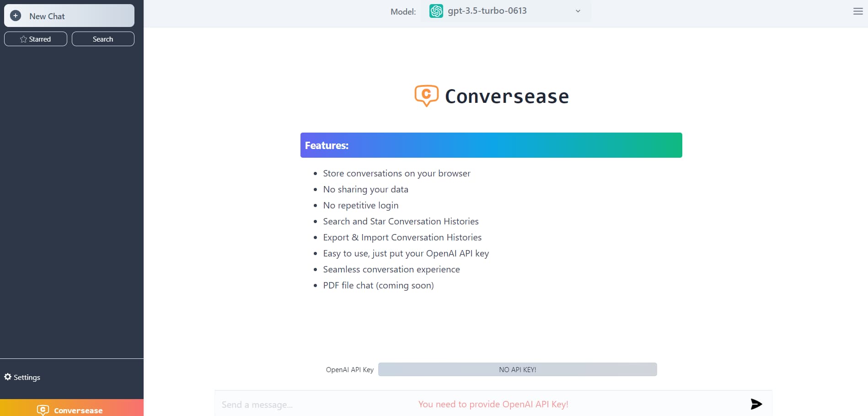Open the hamburger menu at top right
Viewport: 868px width, 416px height.
pyautogui.click(x=858, y=11)
